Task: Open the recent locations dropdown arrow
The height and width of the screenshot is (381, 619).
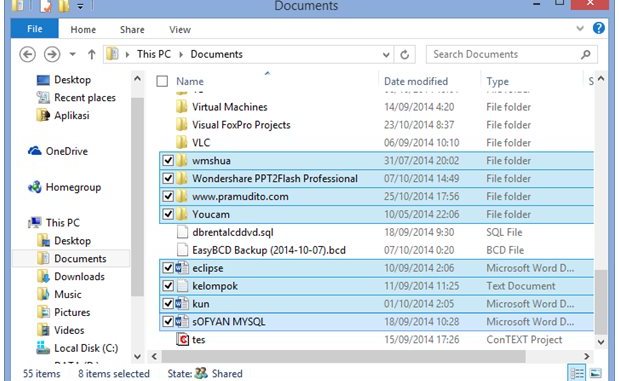Action: tap(73, 54)
